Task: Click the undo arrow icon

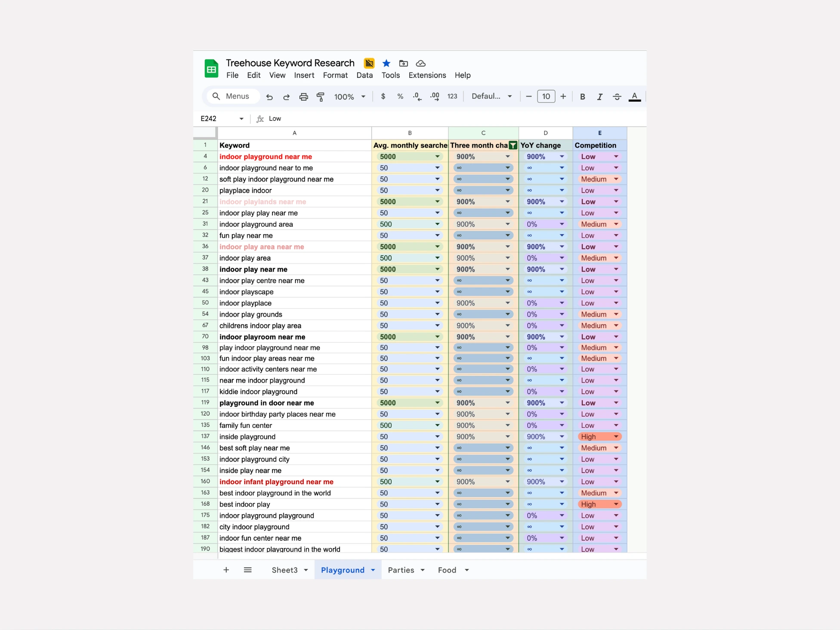Action: tap(269, 97)
